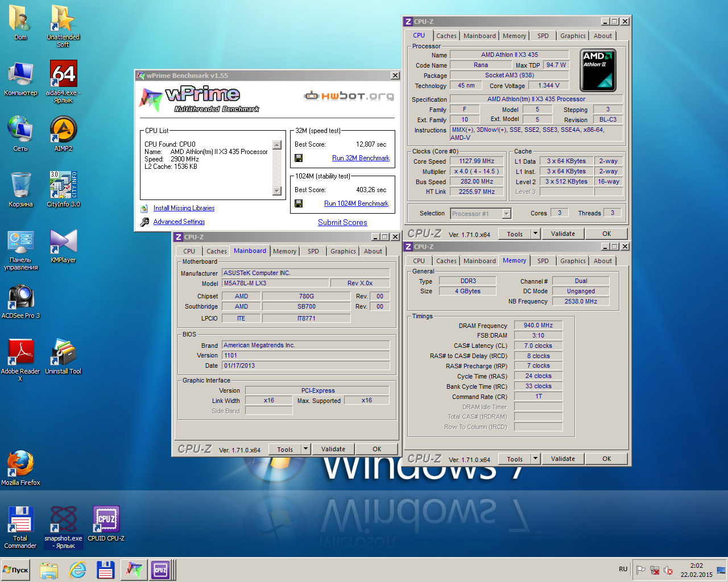Open the Компьютер desktop icon
Image resolution: width=728 pixels, height=582 pixels.
[x=20, y=78]
